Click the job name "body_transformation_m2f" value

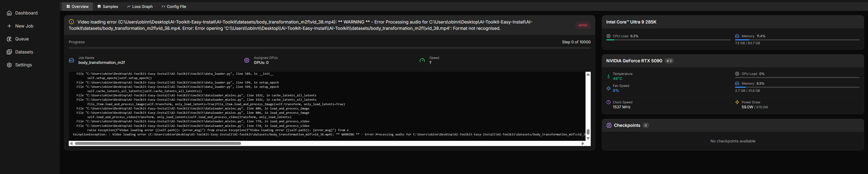point(101,63)
